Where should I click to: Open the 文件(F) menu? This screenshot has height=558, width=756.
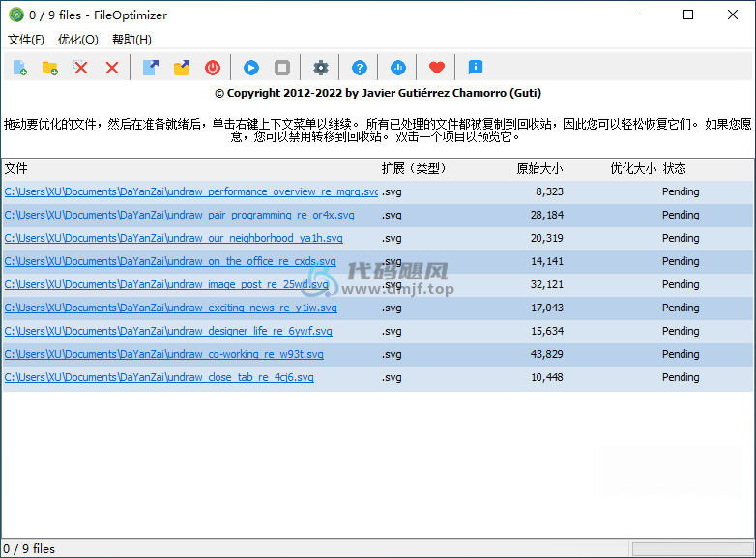point(26,40)
